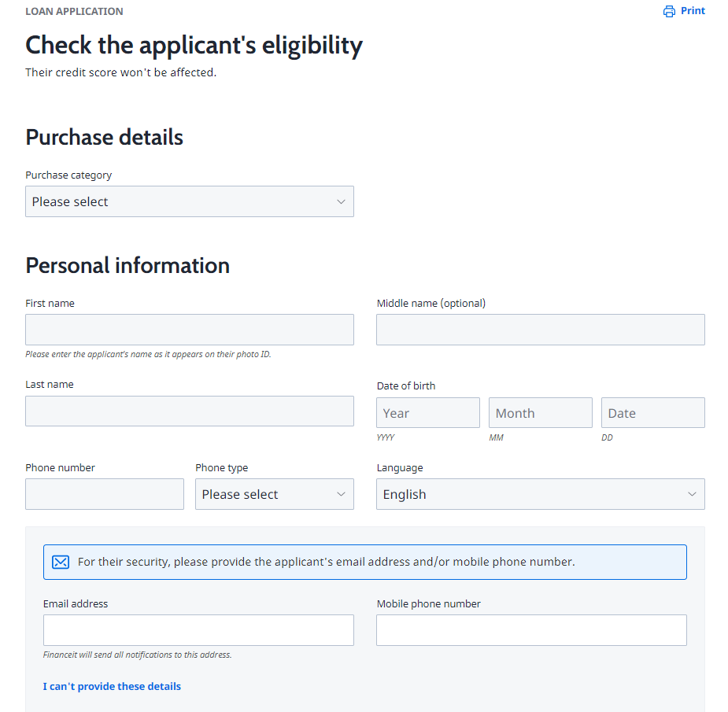The image size is (728, 712).
Task: Click the Mobile phone number field
Action: pyautogui.click(x=531, y=630)
